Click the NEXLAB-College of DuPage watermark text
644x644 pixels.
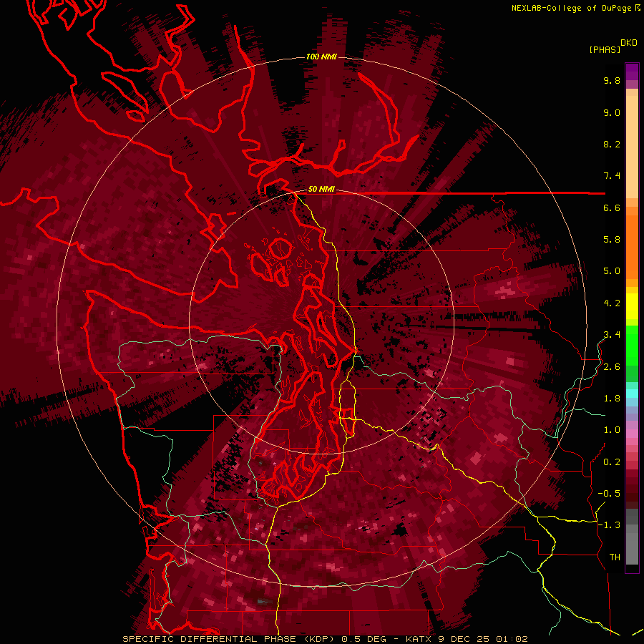572,8
